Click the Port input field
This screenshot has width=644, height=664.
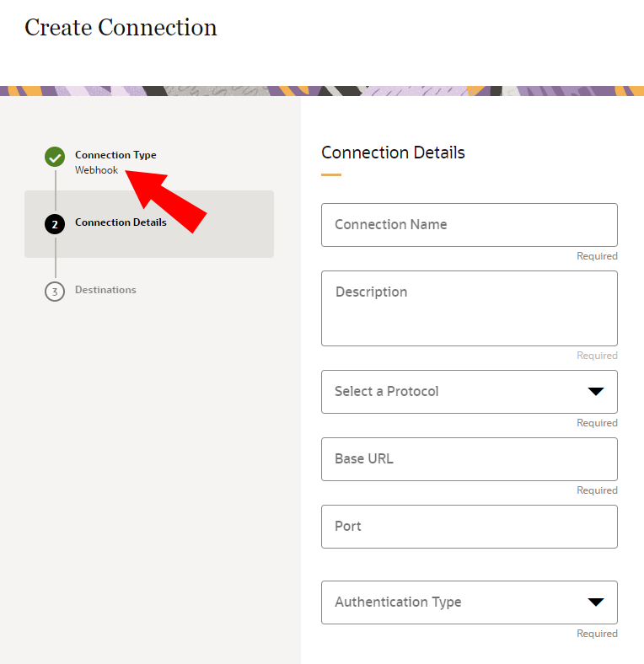click(470, 527)
